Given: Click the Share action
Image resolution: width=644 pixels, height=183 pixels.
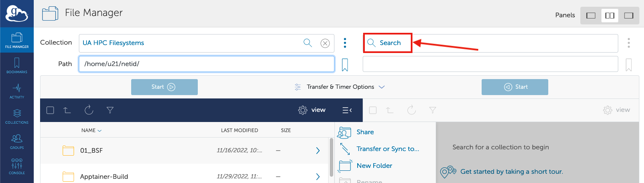Looking at the screenshot, I should coord(356,132).
